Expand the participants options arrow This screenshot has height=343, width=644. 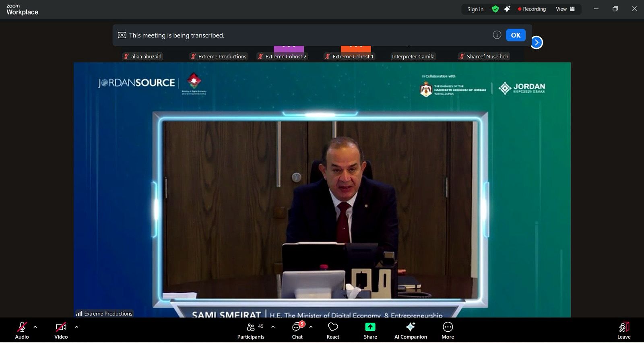(x=273, y=327)
